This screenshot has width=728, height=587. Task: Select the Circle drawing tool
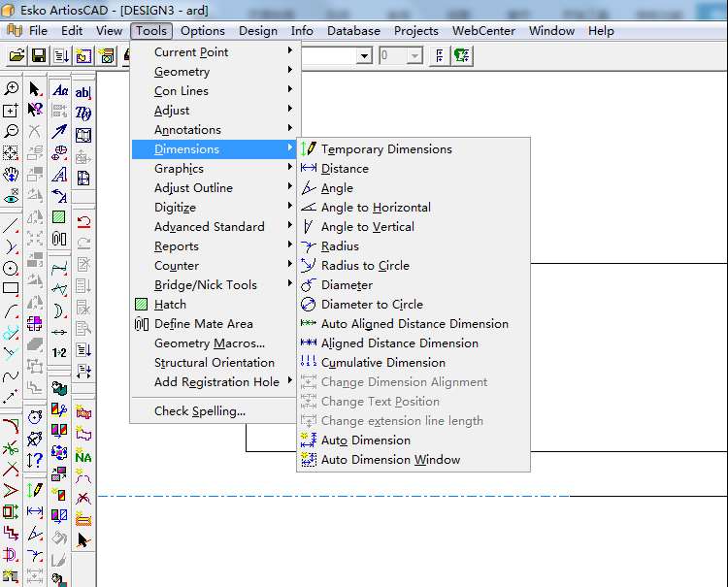click(12, 268)
